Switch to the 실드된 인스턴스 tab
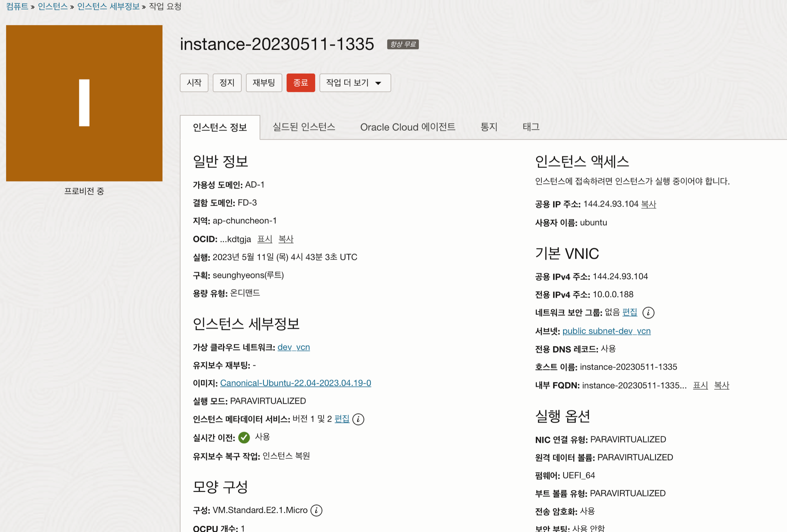 click(304, 127)
